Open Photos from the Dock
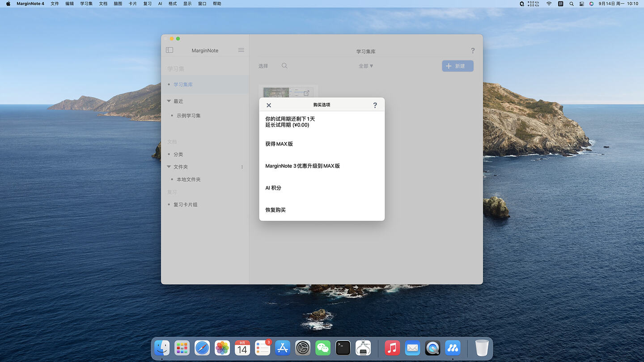The width and height of the screenshot is (644, 362). tap(222, 347)
